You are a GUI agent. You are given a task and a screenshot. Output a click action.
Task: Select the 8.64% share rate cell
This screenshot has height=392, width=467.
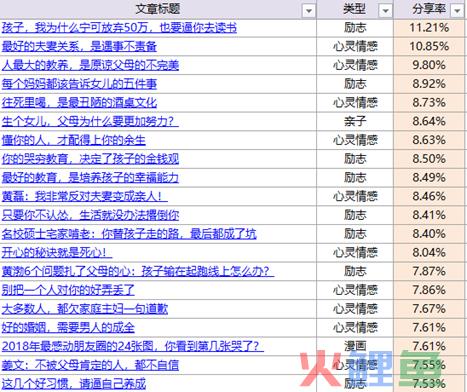click(x=429, y=121)
